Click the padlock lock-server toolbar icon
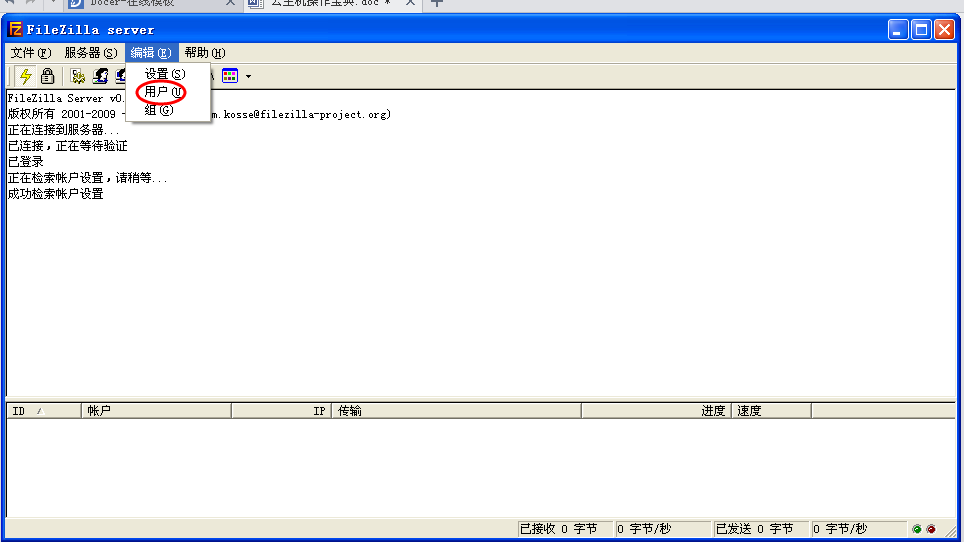Screen dimensions: 964x542 tap(47, 76)
